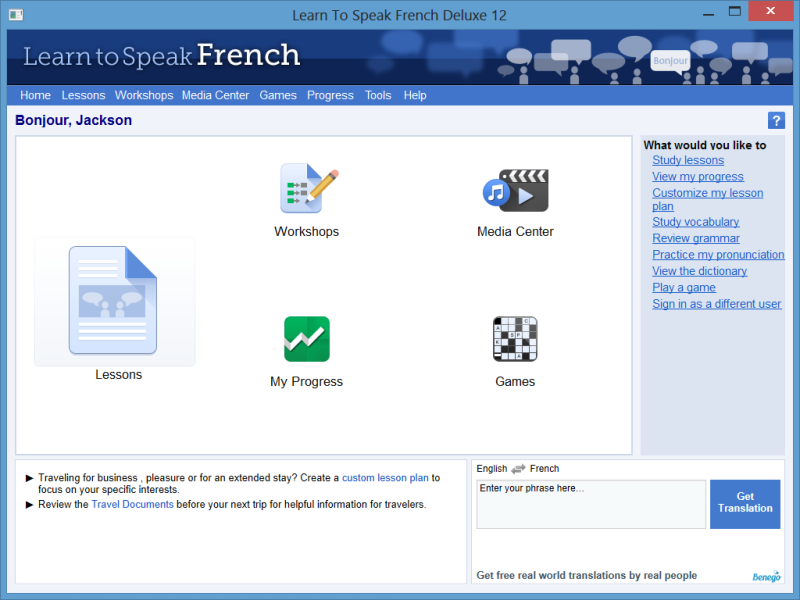Focus the Enter your phrase here field

(x=591, y=504)
